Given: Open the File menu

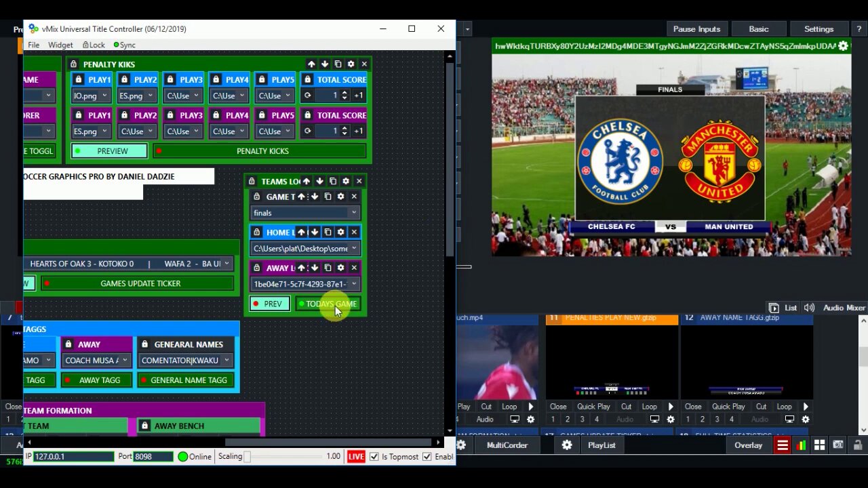Looking at the screenshot, I should tap(33, 45).
